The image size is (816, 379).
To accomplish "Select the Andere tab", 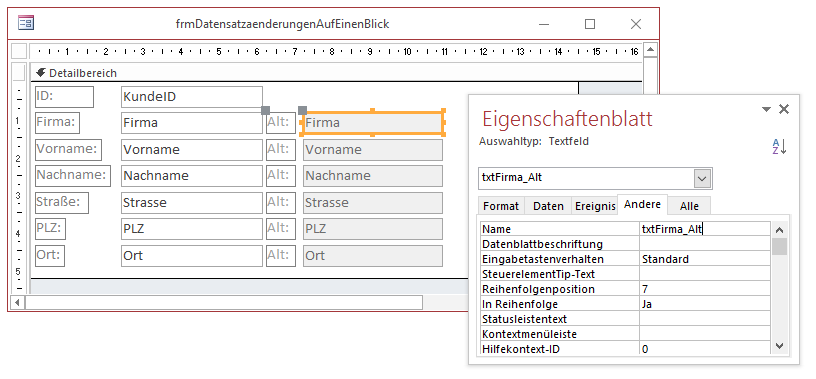I will pos(642,205).
